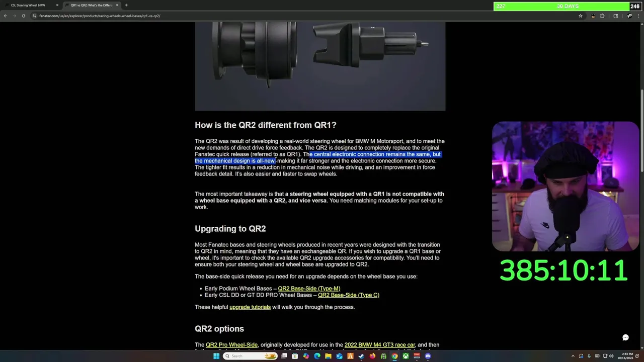Image resolution: width=644 pixels, height=362 pixels.
Task: Open the Xbox app from the taskbar
Action: coord(406,356)
